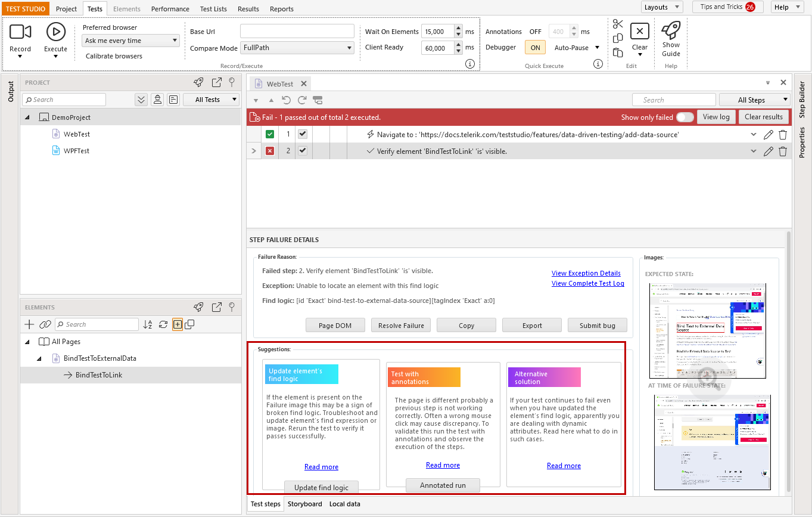Open the Layouts dropdown
Viewport: 812px width, 517px height.
(662, 7)
